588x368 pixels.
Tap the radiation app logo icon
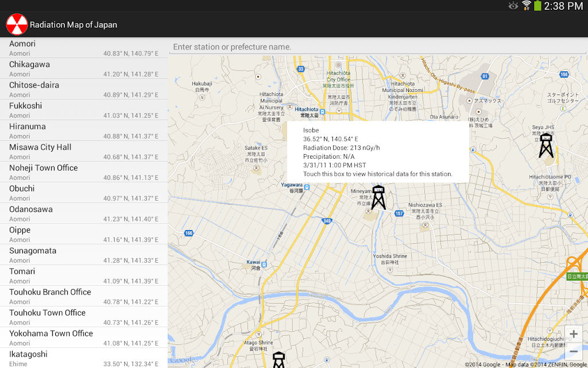[17, 25]
